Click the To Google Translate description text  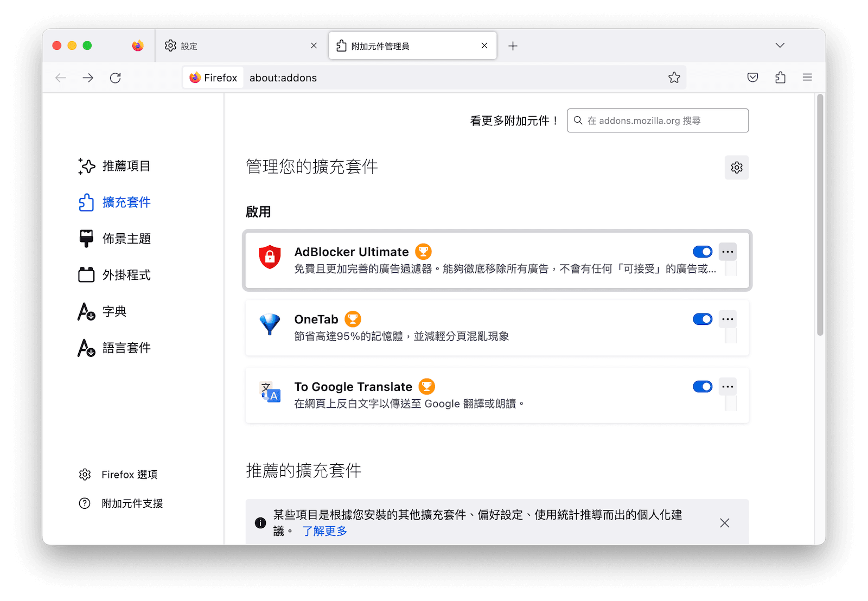point(410,404)
